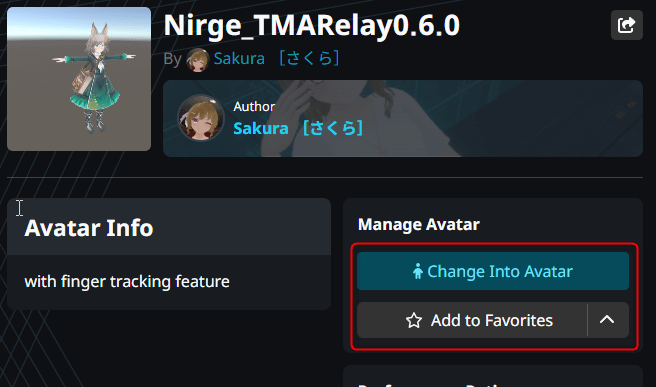The image size is (656, 387).
Task: Click the large round Author profile picture
Action: click(x=201, y=118)
